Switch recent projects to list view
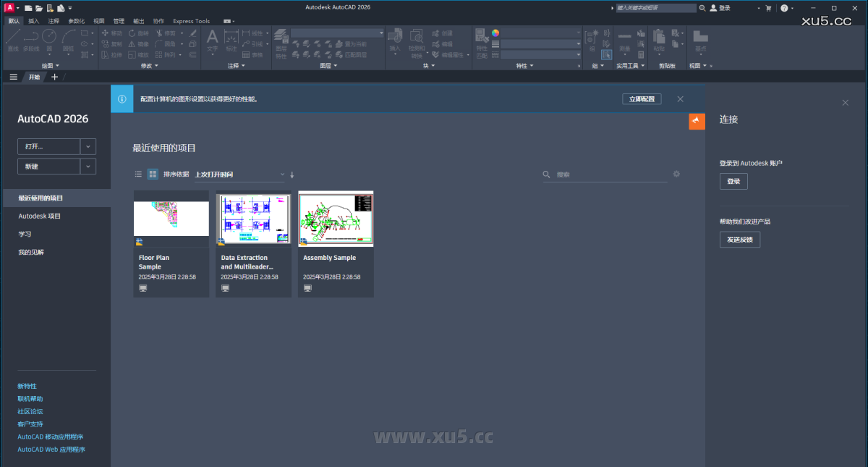Image resolution: width=868 pixels, height=467 pixels. [138, 174]
